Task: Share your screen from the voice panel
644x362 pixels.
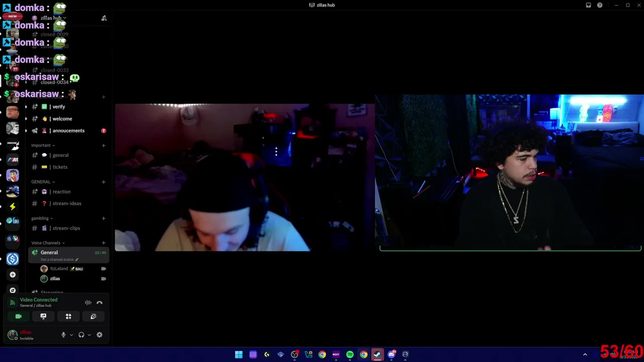Action: tap(43, 316)
